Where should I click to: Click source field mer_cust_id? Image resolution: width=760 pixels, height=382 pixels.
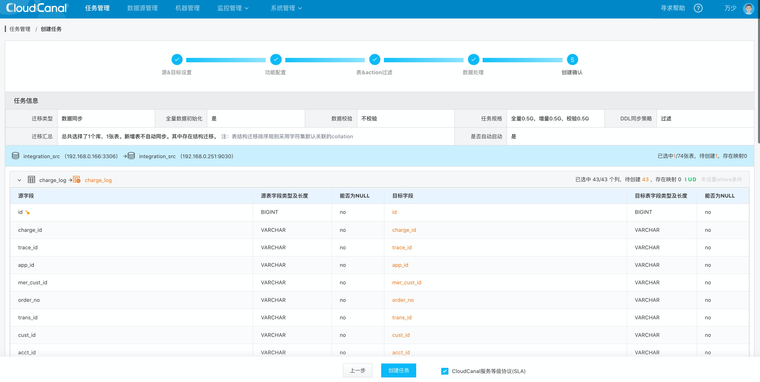pos(32,283)
